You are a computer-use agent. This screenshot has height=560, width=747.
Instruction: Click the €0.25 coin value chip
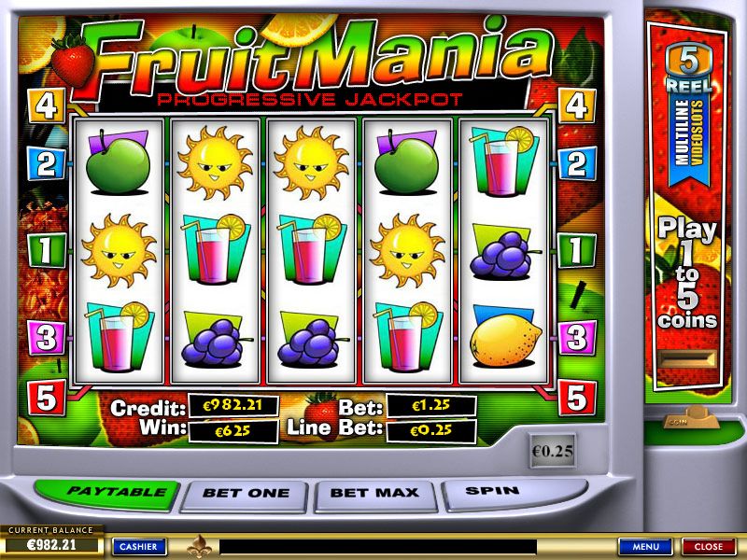coord(552,451)
